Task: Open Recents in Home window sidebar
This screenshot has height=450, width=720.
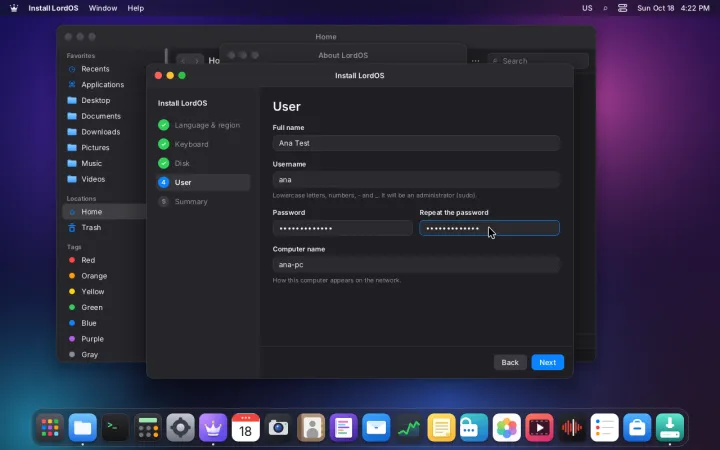Action: [x=104, y=69]
